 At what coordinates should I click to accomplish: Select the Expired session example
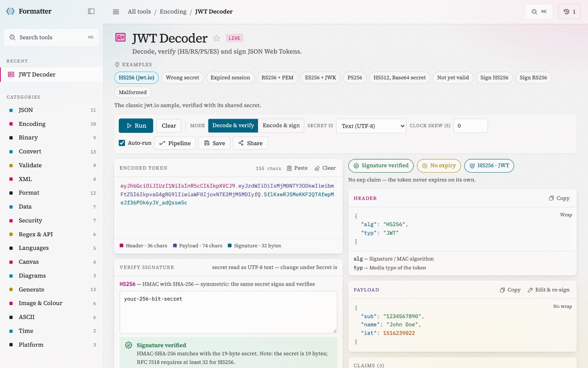230,78
